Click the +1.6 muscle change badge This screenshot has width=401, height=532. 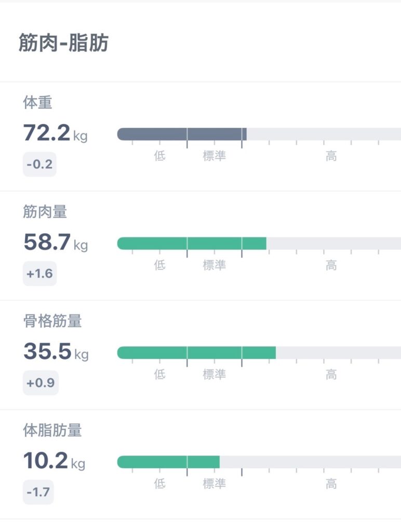39,274
